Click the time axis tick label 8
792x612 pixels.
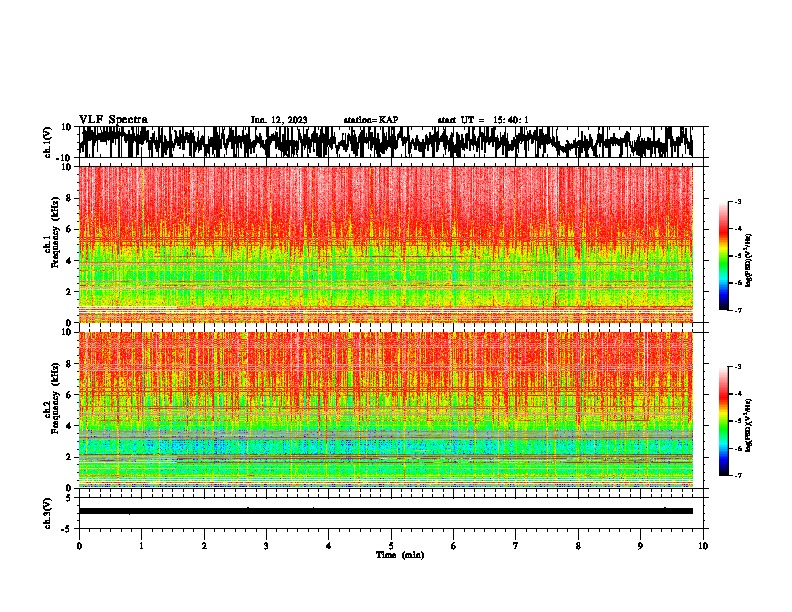[x=578, y=546]
